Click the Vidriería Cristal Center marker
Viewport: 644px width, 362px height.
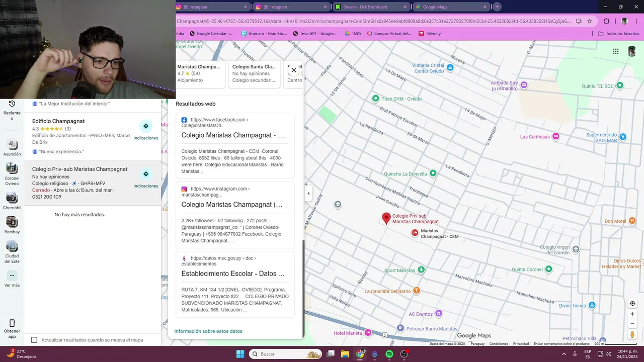(450, 67)
